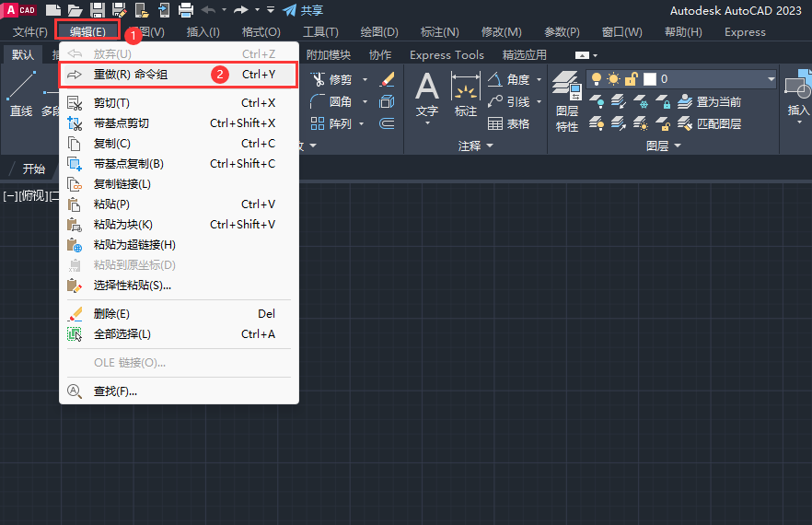Open the 参数(P) menu
812x525 pixels.
(562, 32)
